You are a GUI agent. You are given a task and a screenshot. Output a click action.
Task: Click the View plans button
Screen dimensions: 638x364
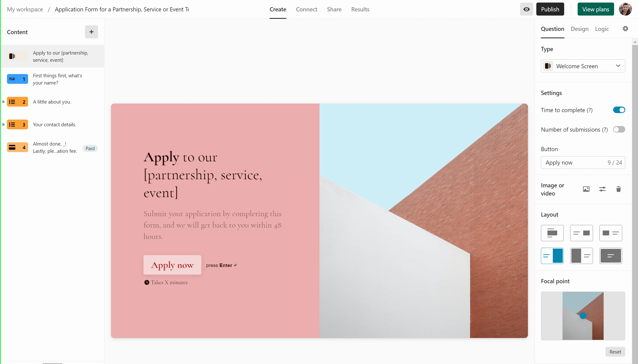coord(595,9)
